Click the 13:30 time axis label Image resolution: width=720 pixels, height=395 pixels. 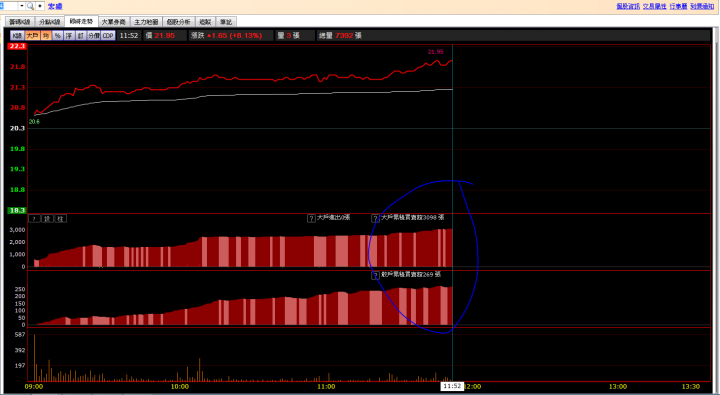(x=691, y=387)
